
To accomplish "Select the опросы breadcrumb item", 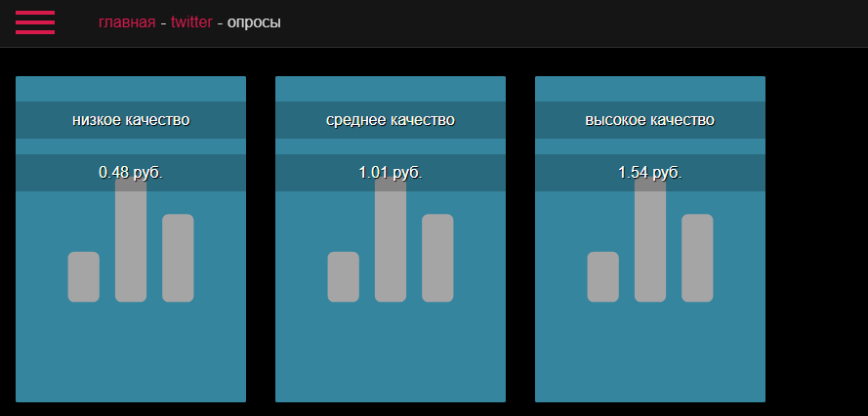I will point(254,23).
